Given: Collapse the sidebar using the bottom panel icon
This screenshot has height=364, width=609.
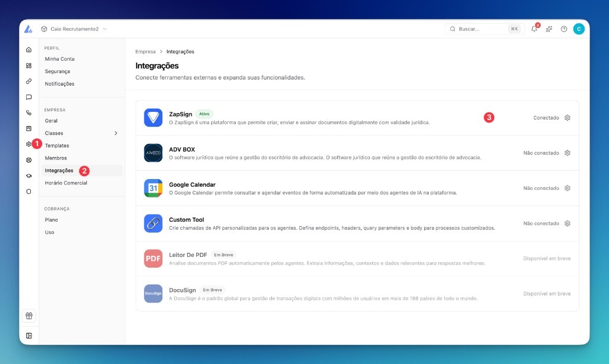Looking at the screenshot, I should click(29, 335).
